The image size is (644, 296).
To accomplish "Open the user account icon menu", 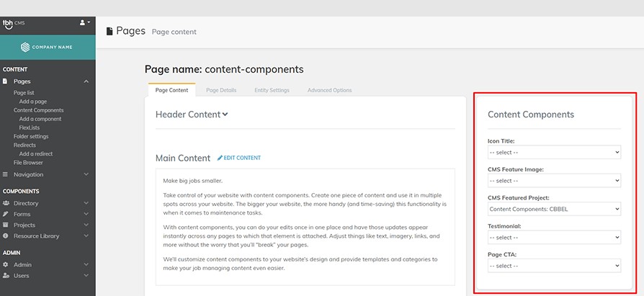I will (84, 22).
